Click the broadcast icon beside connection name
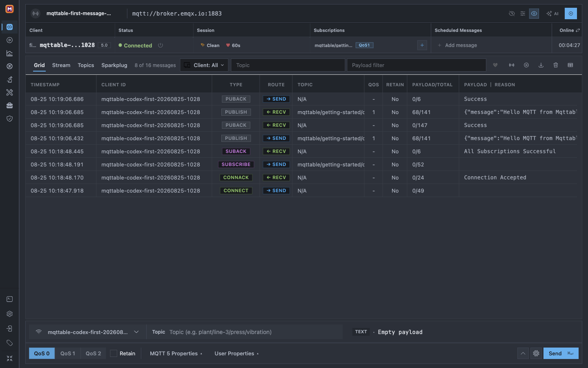 (x=36, y=13)
